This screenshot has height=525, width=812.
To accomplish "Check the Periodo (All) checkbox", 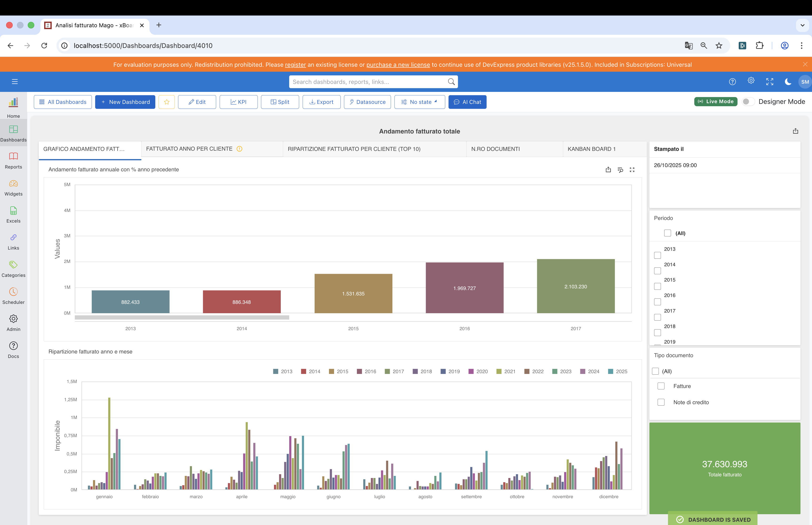I will (668, 233).
